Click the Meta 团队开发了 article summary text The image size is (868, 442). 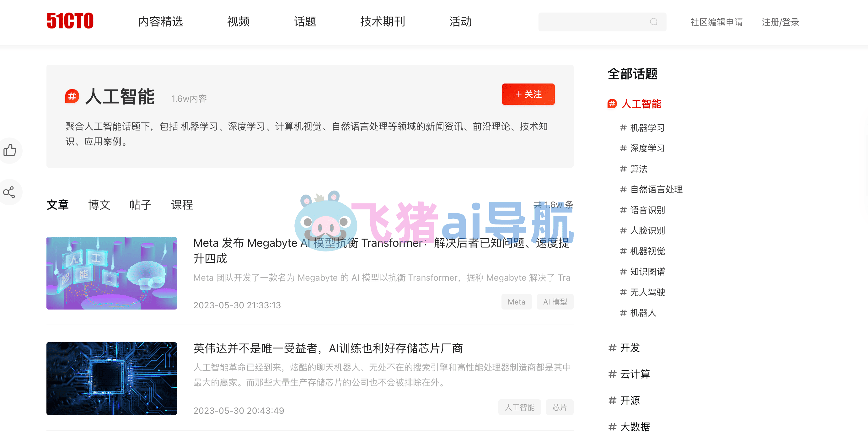tap(381, 278)
